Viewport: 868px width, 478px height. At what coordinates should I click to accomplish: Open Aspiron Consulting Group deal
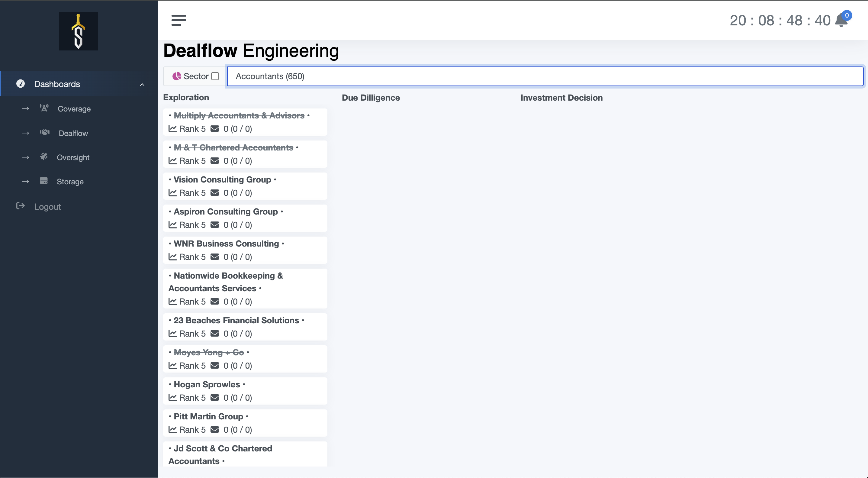tap(225, 212)
